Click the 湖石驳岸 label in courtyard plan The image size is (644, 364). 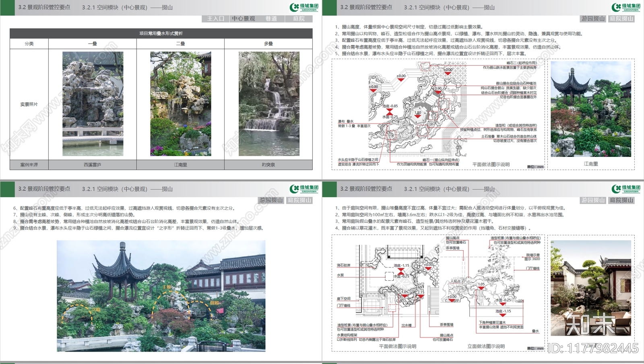343,265
